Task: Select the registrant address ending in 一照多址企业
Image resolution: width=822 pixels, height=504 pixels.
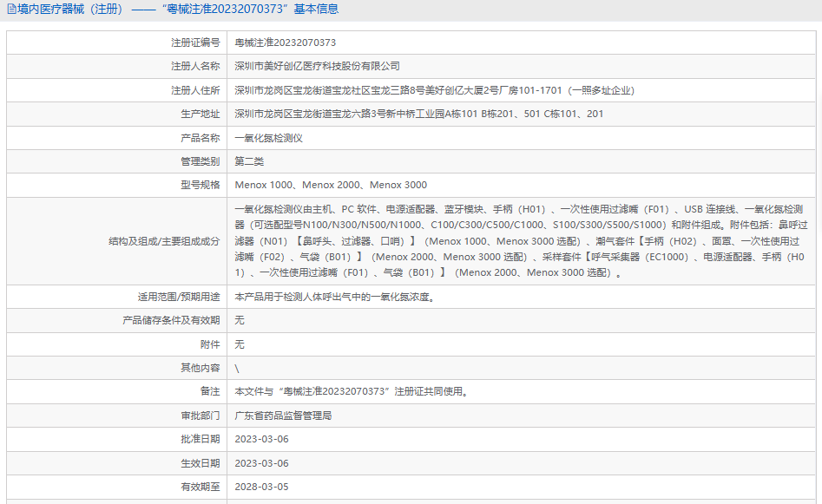Action: (435, 90)
